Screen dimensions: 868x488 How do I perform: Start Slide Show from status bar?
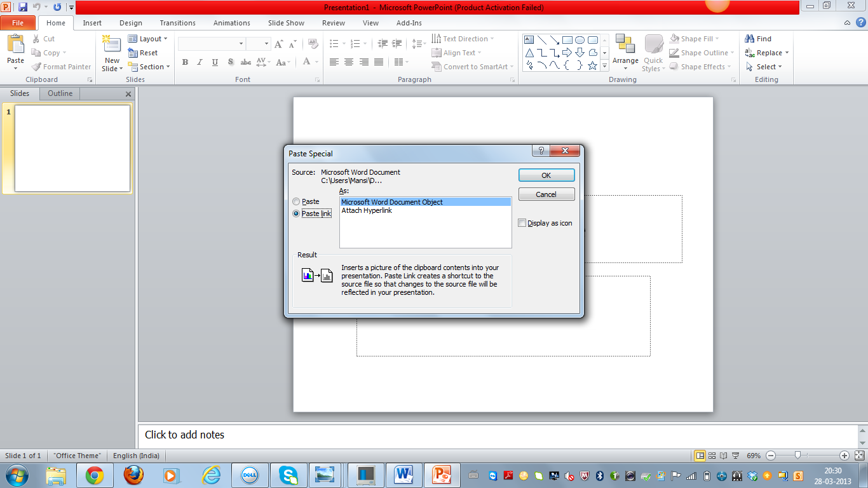pyautogui.click(x=734, y=456)
